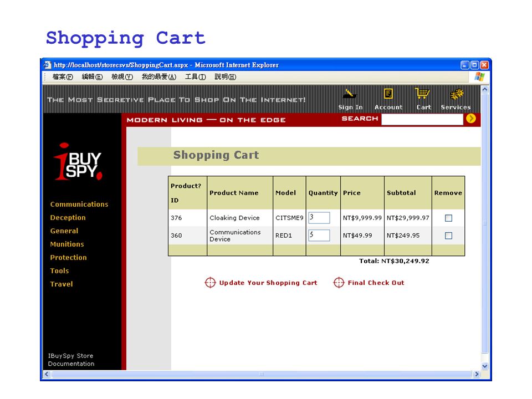Open the Account icon in header
The height and width of the screenshot is (399, 532).
tap(388, 93)
